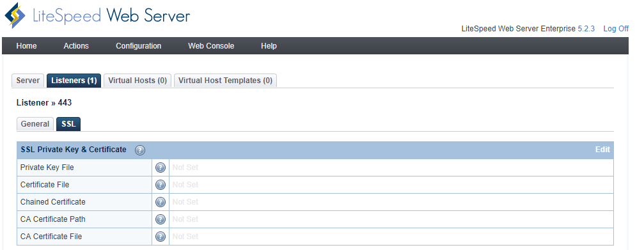Click help icon for Chained Certificate
This screenshot has width=644, height=250.
(161, 202)
